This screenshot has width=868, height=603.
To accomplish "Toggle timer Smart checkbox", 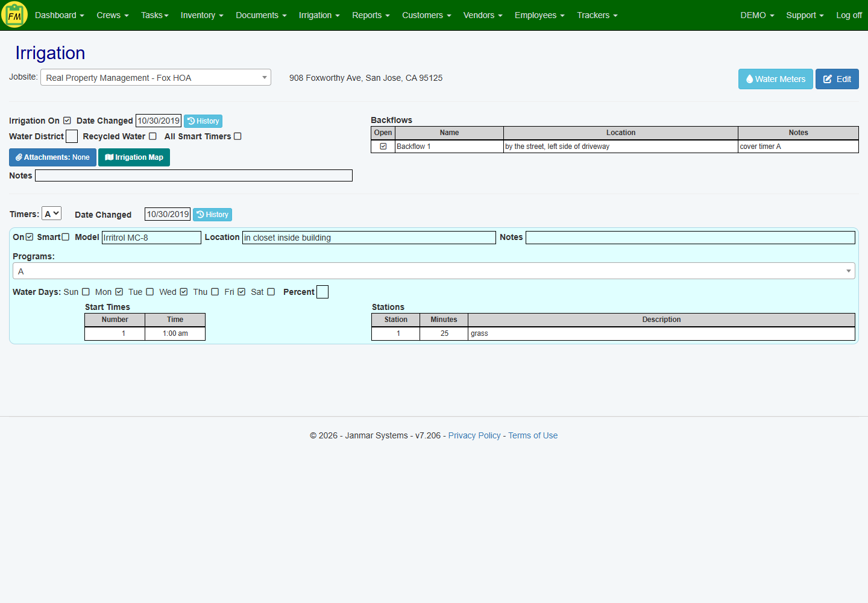I will pos(66,237).
